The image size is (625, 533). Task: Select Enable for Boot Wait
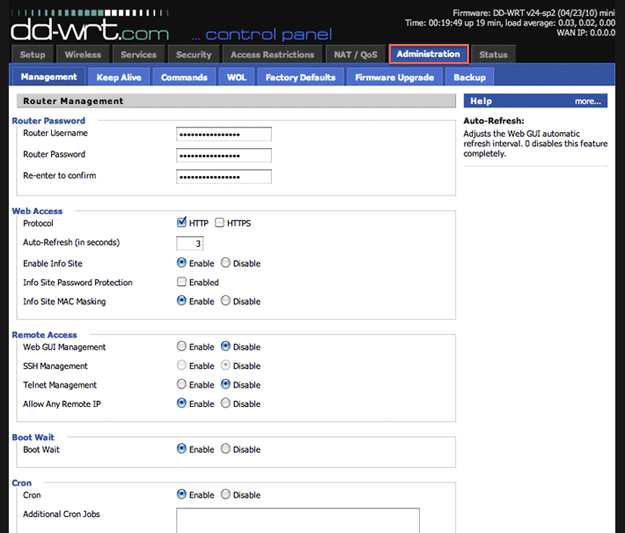point(181,448)
